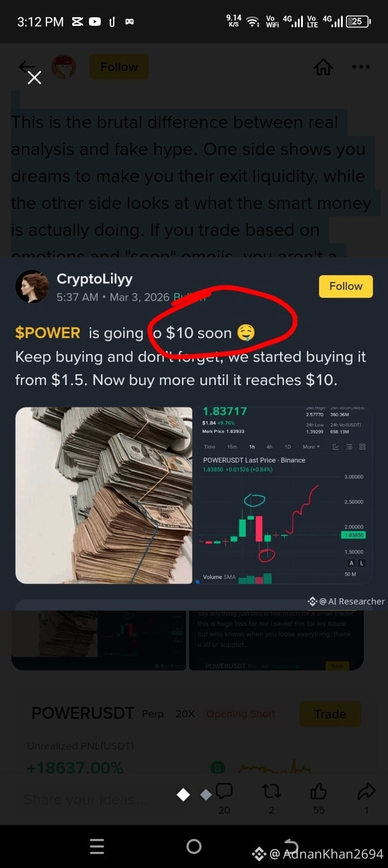The height and width of the screenshot is (868, 388).
Task: Tap the Android home circle button
Action: pyautogui.click(x=194, y=846)
